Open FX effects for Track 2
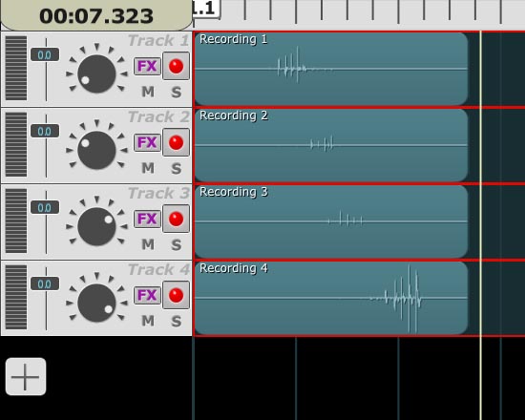The height and width of the screenshot is (420, 525). tap(147, 142)
